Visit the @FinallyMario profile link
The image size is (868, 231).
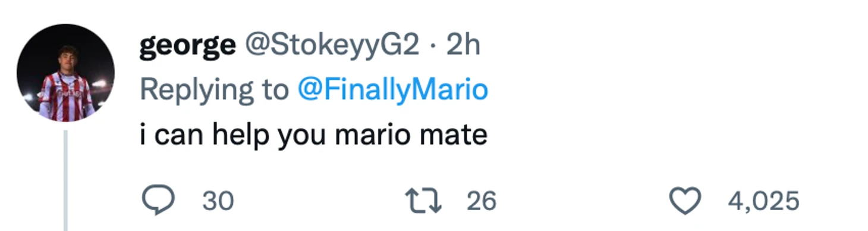(x=392, y=90)
